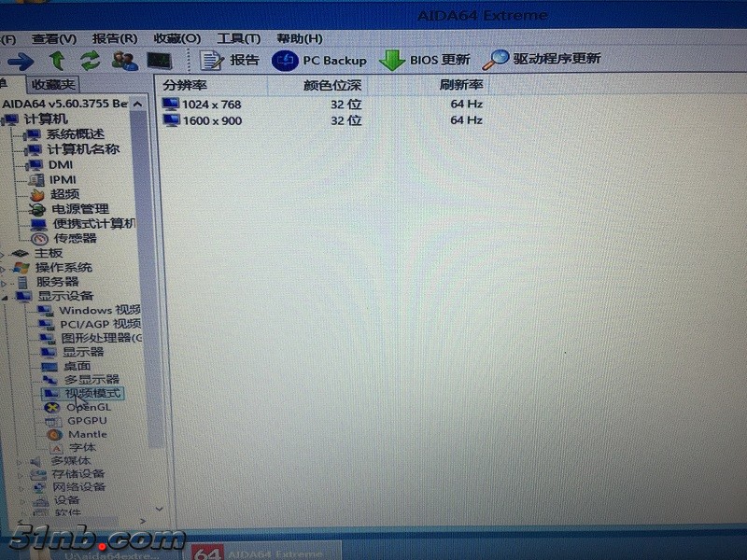The image size is (747, 560).
Task: Open the 帮助(H) menu
Action: [300, 38]
